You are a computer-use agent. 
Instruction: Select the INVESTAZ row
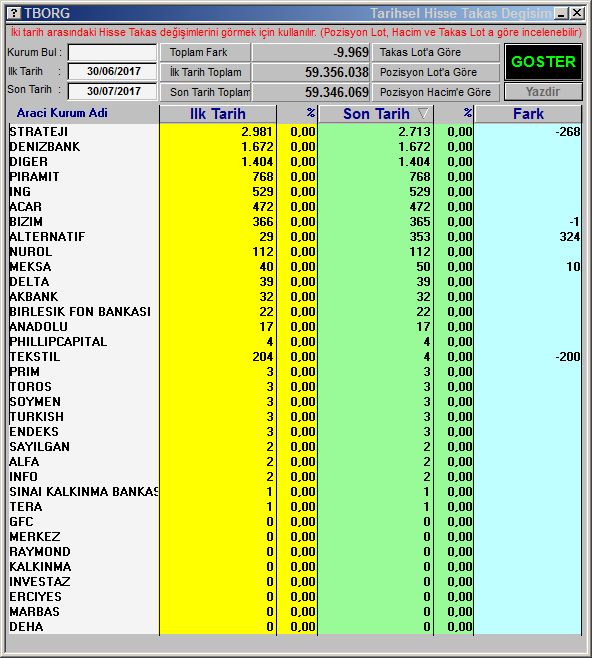click(295, 582)
